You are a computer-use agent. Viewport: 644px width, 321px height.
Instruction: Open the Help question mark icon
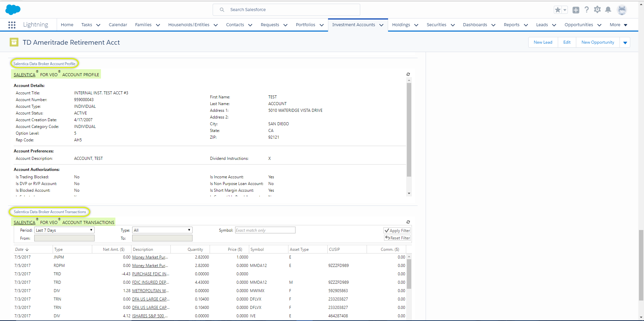pos(586,10)
